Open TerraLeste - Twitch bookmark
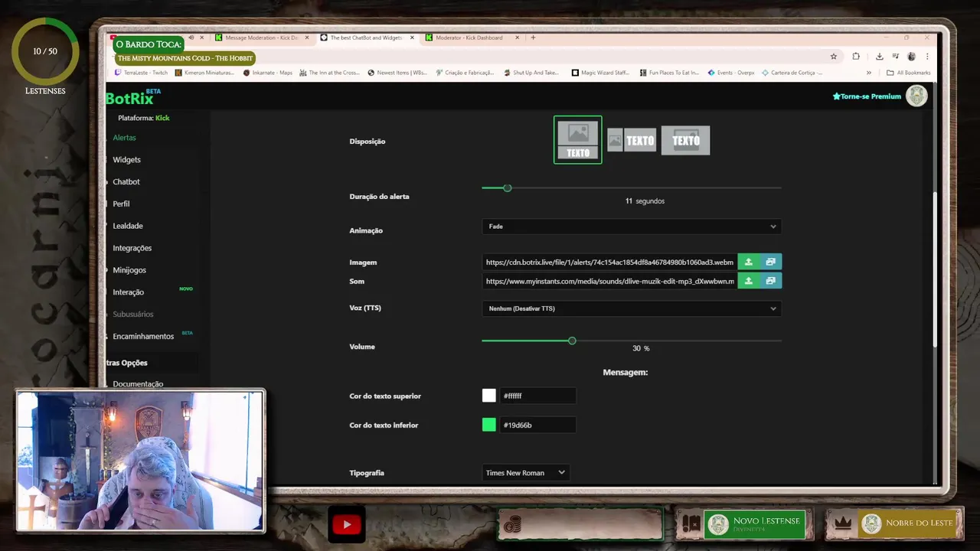The width and height of the screenshot is (980, 551). coord(141,73)
